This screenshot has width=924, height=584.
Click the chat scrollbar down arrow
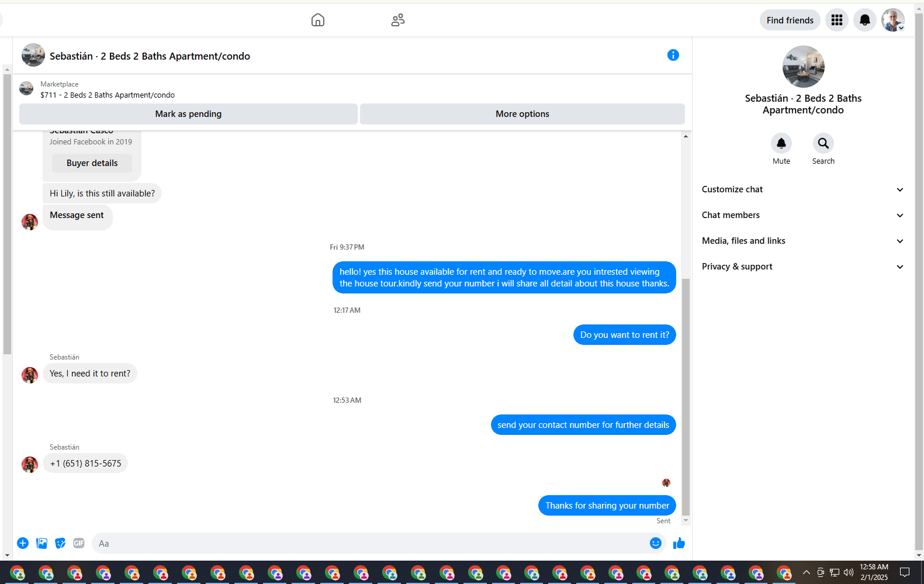coord(686,520)
